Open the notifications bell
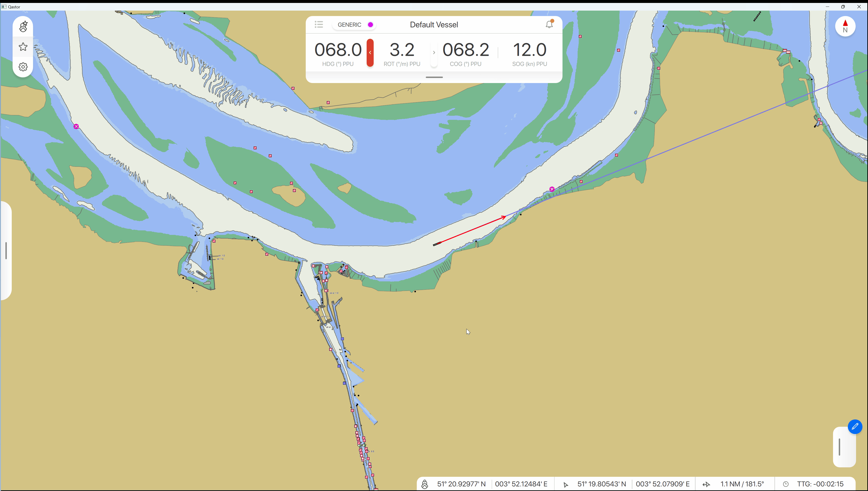This screenshot has width=868, height=491. 549,24
